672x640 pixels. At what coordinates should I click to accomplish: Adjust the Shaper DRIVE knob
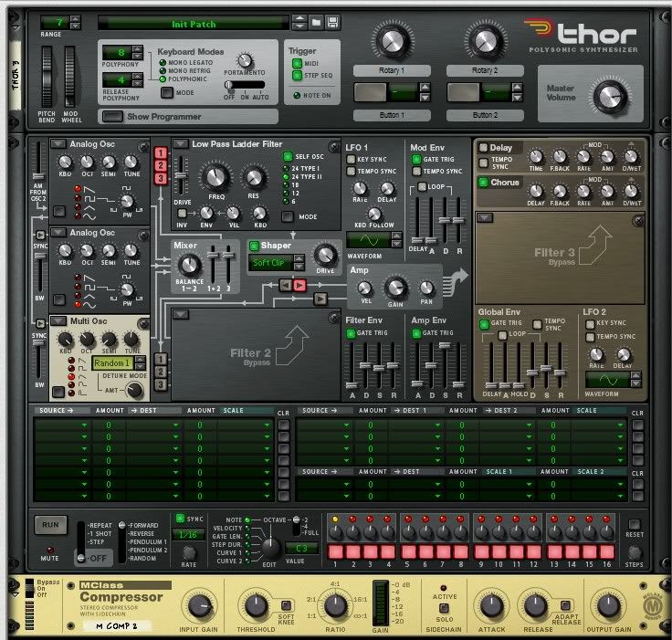[x=325, y=255]
